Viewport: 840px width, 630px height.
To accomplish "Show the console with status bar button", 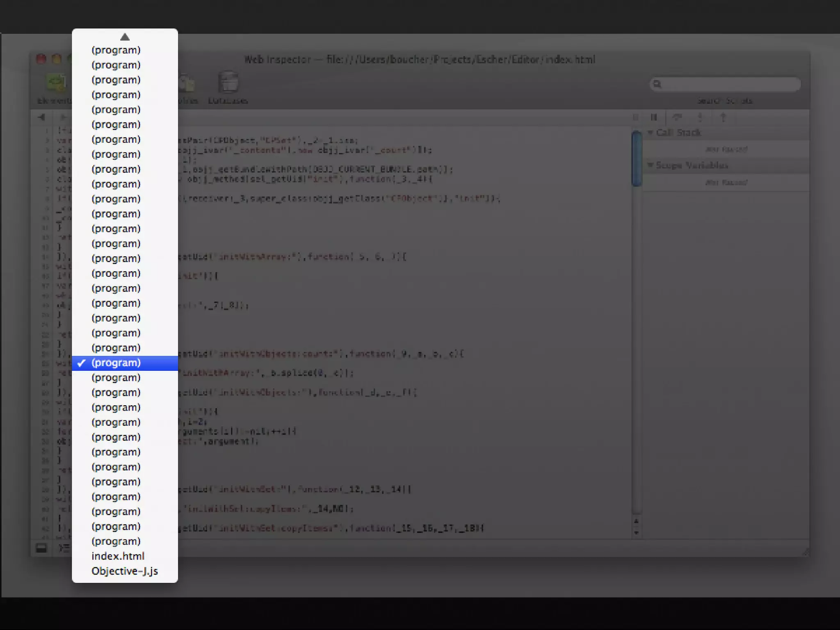I will tap(63, 548).
